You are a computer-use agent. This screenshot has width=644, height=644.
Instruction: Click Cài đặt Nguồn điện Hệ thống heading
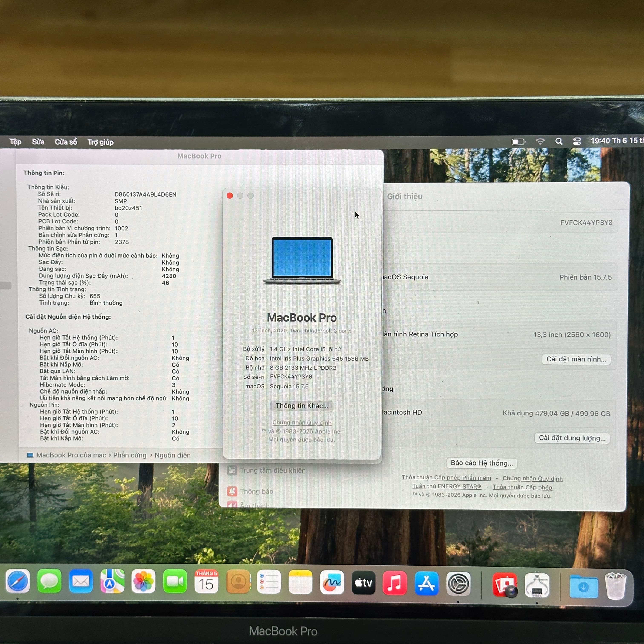(x=68, y=317)
